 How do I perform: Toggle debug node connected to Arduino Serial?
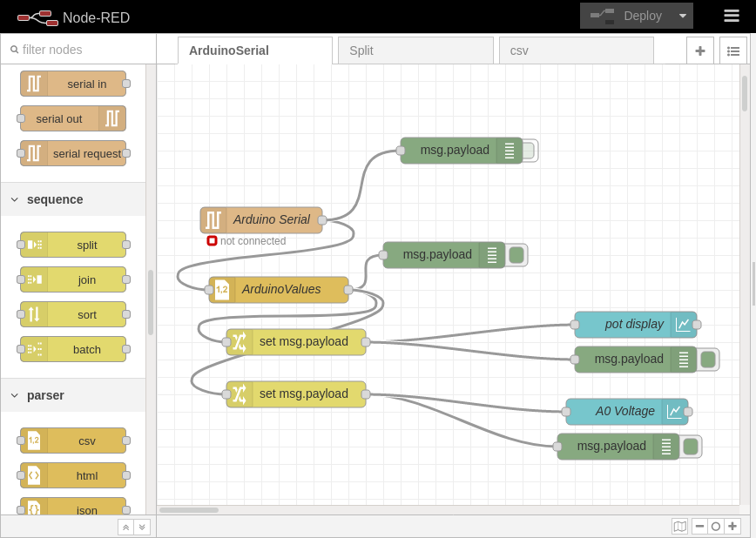(x=528, y=151)
